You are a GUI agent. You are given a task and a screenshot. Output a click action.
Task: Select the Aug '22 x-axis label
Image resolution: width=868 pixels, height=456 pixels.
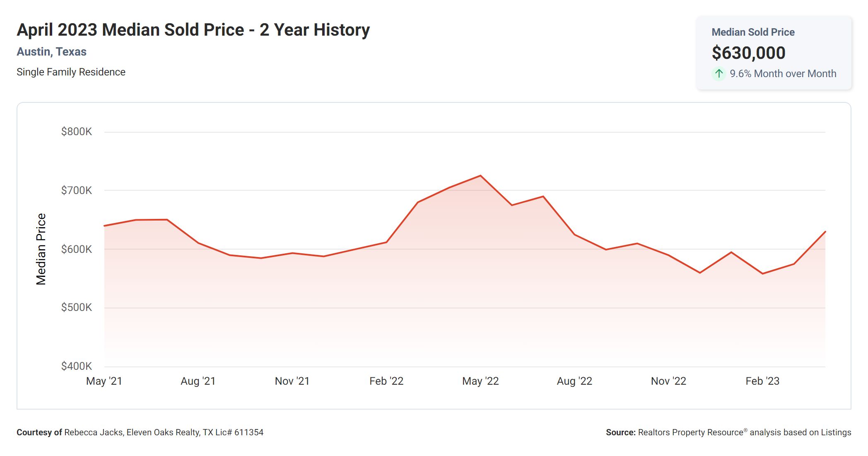click(574, 381)
